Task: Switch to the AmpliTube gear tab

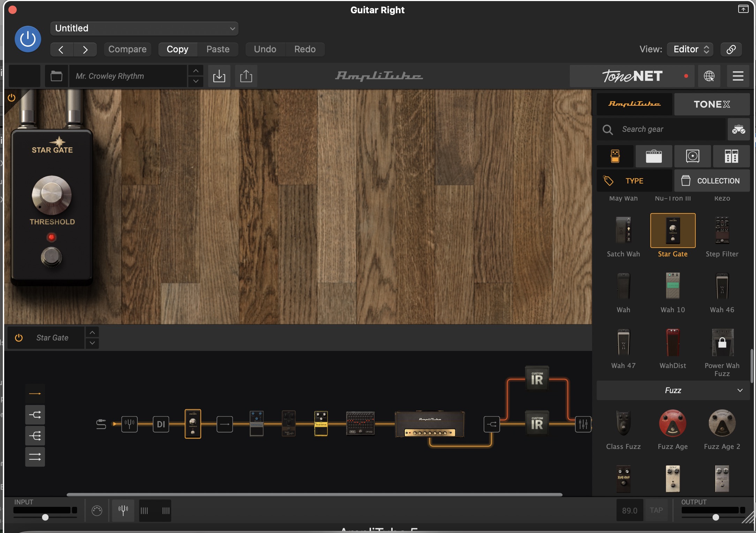Action: 634,104
